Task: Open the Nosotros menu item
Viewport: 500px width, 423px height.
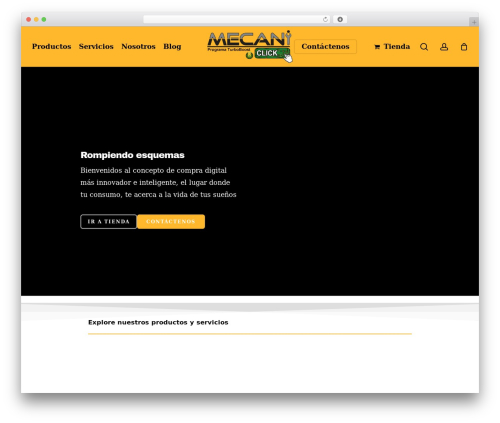Action: (138, 46)
